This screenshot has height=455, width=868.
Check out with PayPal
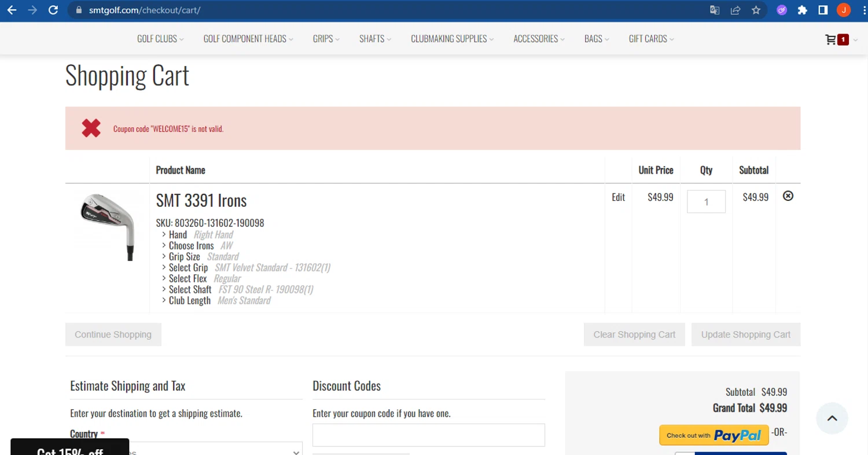pos(714,435)
